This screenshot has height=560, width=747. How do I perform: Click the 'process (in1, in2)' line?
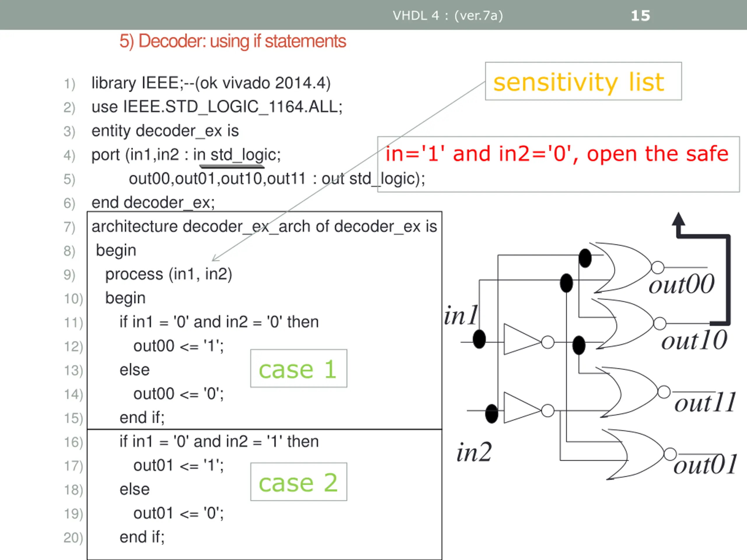tap(169, 274)
